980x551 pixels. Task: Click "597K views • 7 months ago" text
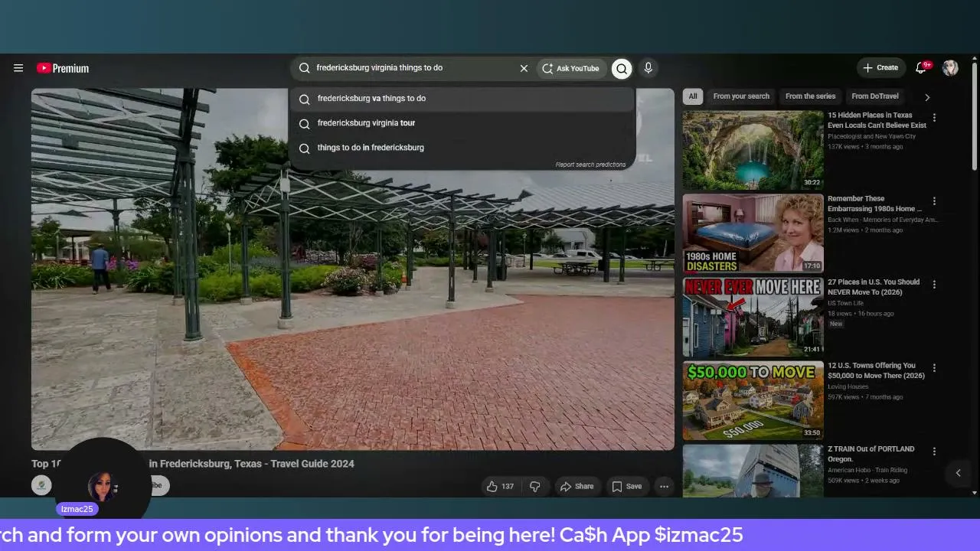tap(865, 396)
